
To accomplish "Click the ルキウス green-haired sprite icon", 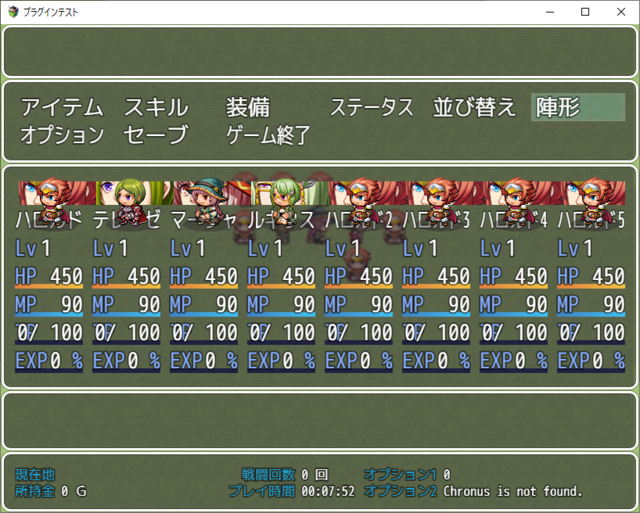I will click(x=284, y=202).
